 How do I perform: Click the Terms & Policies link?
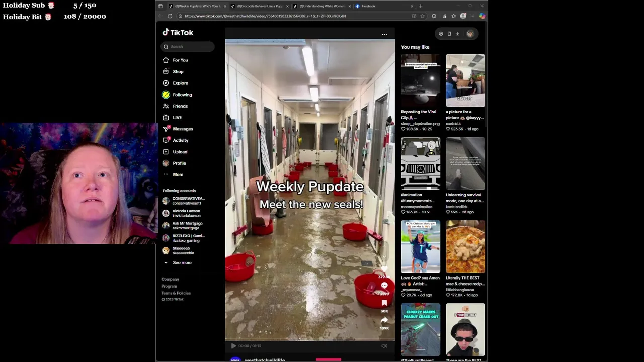point(176,293)
